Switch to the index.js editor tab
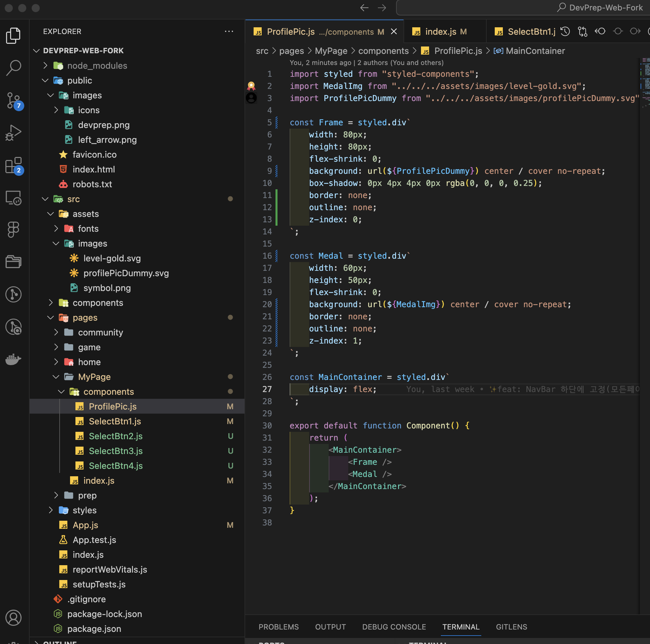Screen dimensions: 650x644 click(x=441, y=32)
